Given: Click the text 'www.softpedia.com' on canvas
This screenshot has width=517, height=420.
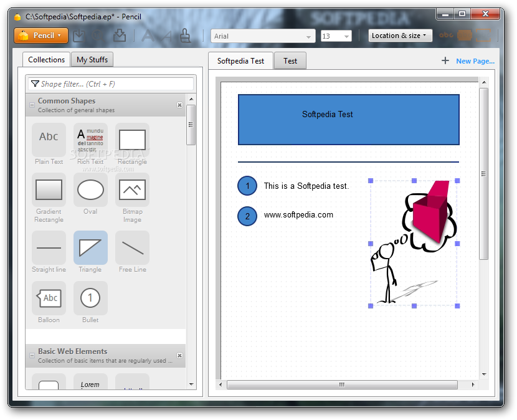Looking at the screenshot, I should 298,215.
